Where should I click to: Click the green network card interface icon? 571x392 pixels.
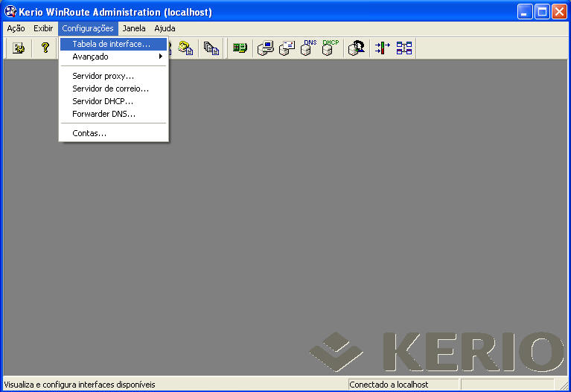pos(239,48)
